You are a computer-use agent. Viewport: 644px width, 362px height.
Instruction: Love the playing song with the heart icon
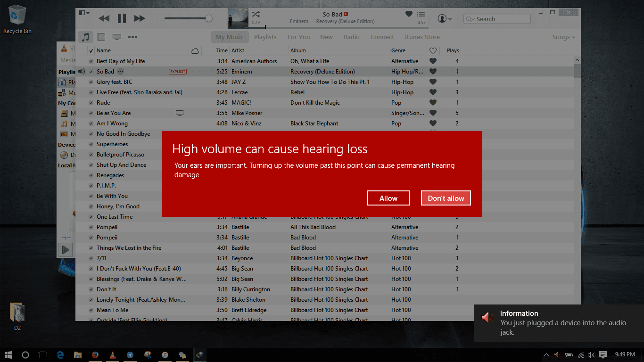pos(409,14)
